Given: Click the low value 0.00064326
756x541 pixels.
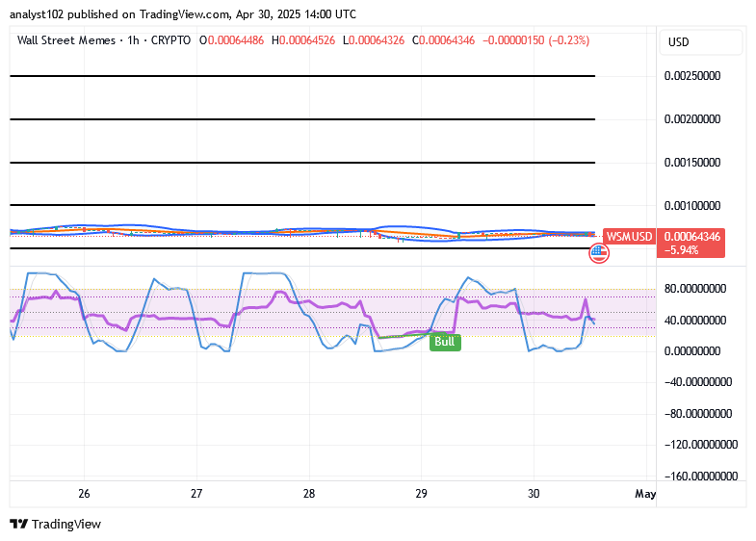Looking at the screenshot, I should pyautogui.click(x=376, y=40).
